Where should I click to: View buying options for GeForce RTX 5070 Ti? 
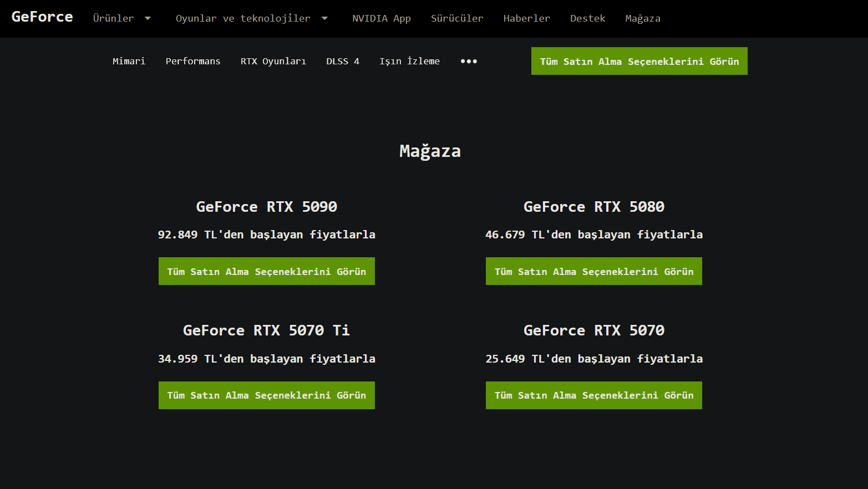click(267, 395)
